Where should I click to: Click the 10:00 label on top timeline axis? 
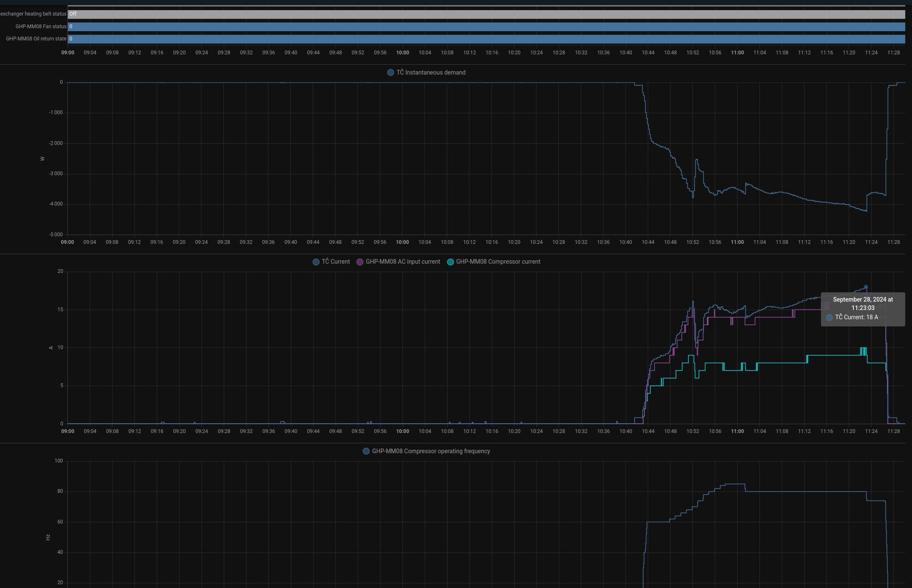tap(402, 53)
